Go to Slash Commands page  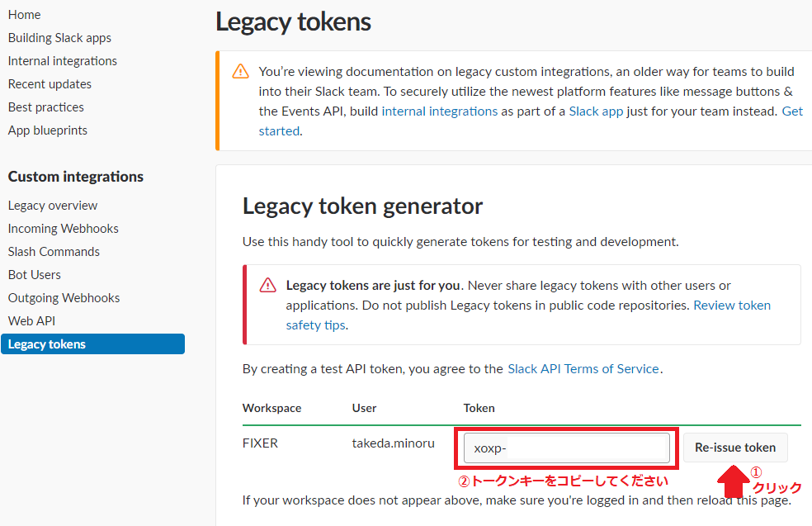pos(54,252)
